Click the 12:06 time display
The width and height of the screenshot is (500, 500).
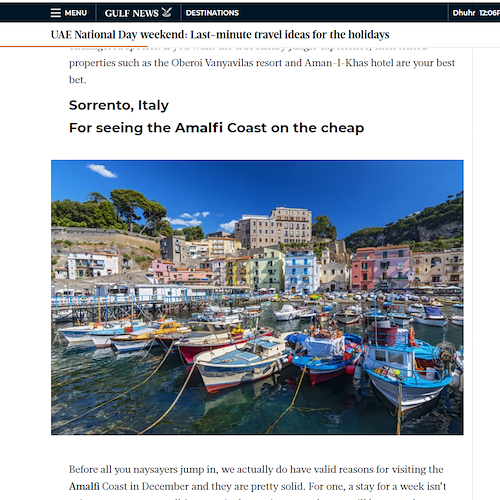[489, 13]
